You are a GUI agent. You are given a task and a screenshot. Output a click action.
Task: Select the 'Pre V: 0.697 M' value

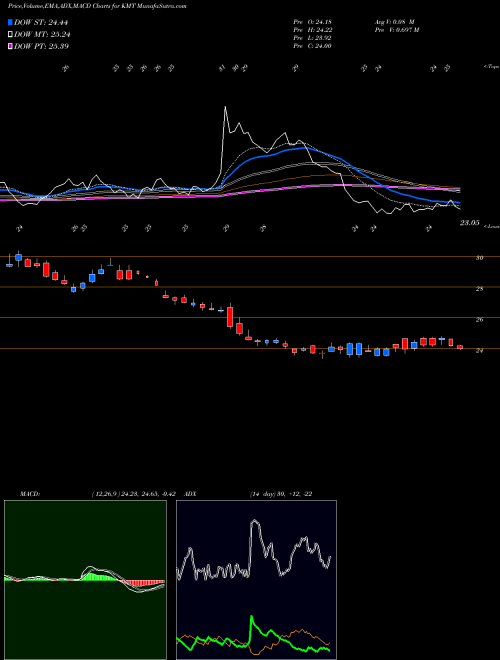click(x=396, y=30)
